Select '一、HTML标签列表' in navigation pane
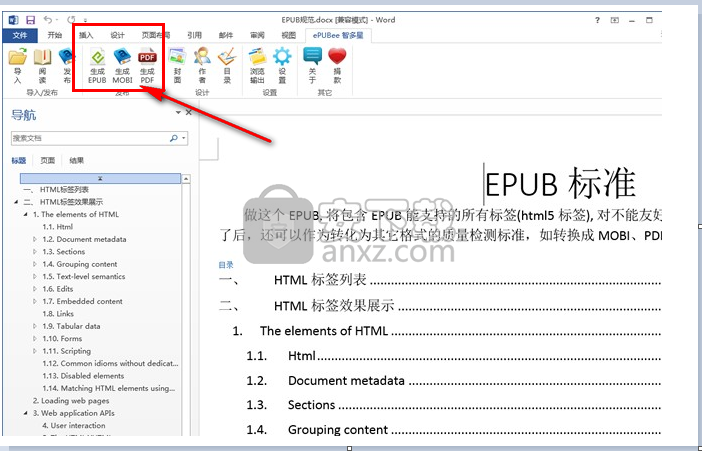This screenshot has width=702, height=451. [56, 189]
